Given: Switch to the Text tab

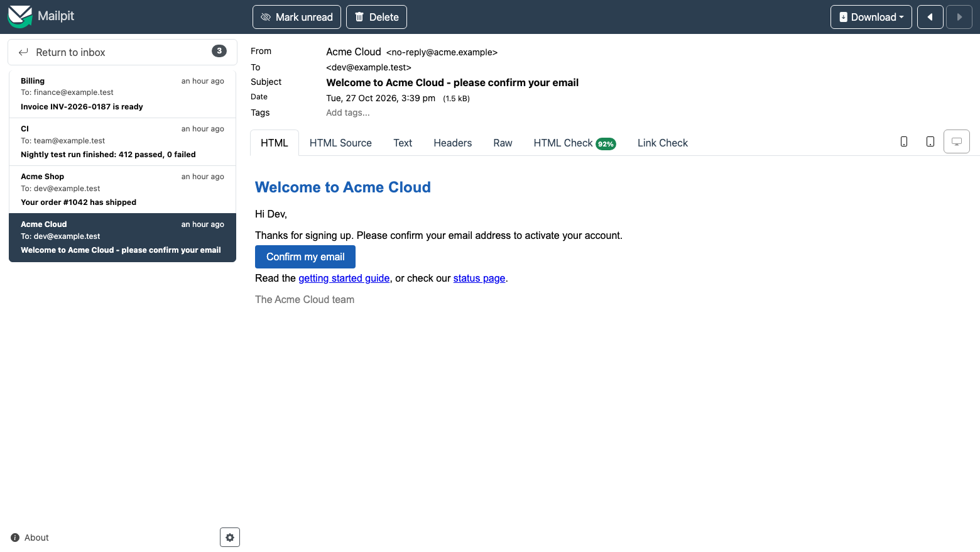Looking at the screenshot, I should [x=403, y=143].
